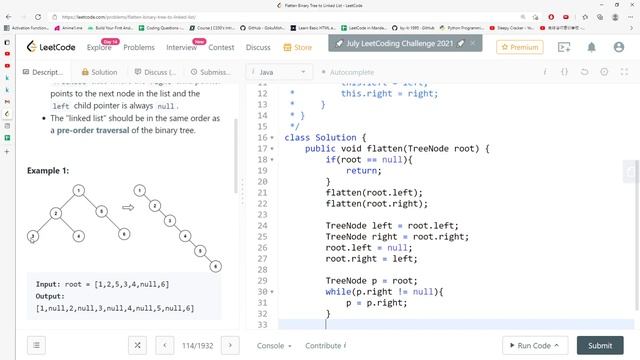Toggle the Autocomplete option
640x360 pixels.
tap(347, 72)
